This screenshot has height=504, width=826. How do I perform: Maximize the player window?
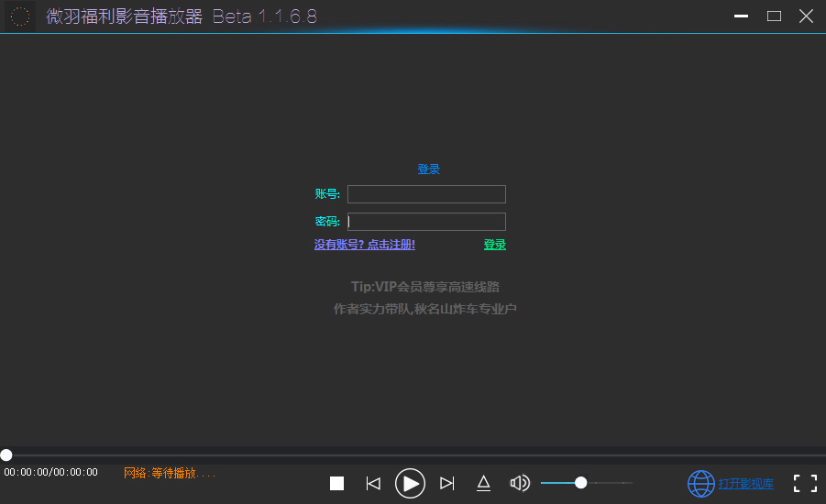click(774, 16)
